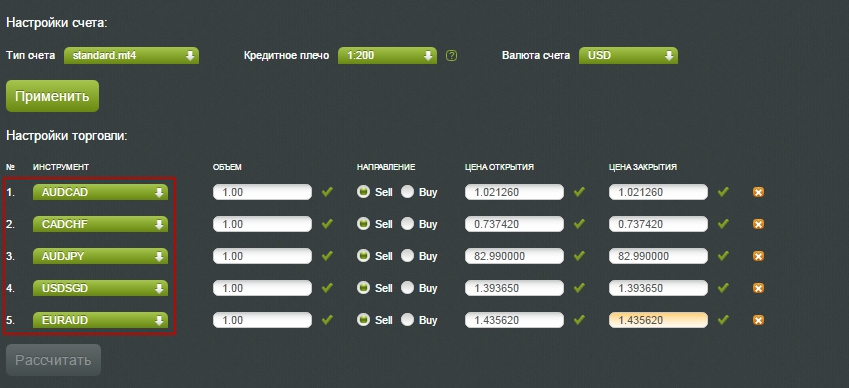Click the highlighted 1.435620 closing price field

click(658, 320)
